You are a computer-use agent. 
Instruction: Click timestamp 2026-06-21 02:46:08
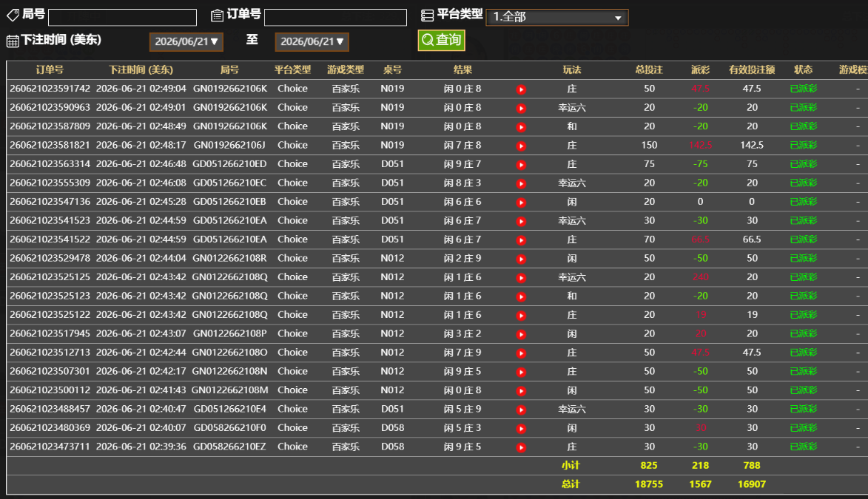tap(141, 183)
